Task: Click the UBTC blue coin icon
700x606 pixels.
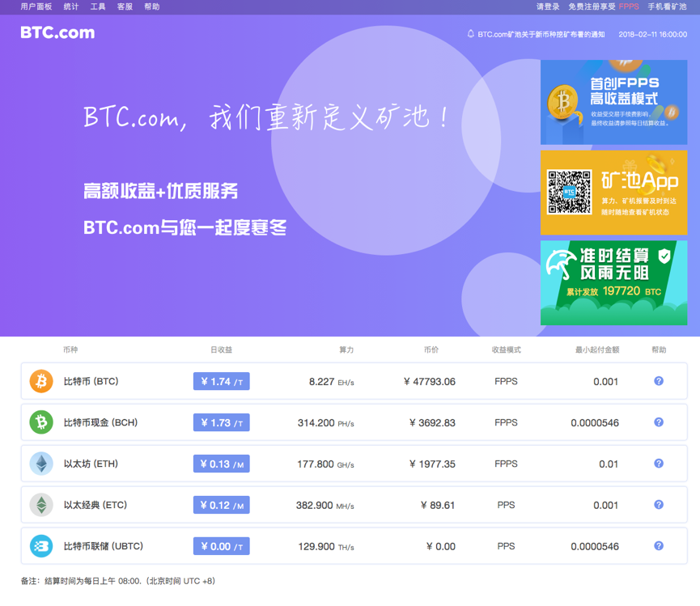Action: point(41,546)
